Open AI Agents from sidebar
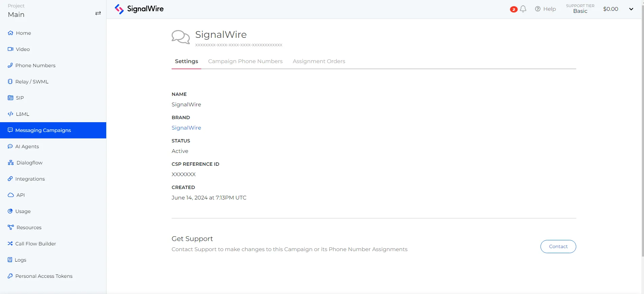Screen dimensions: 644x294 tap(27, 146)
